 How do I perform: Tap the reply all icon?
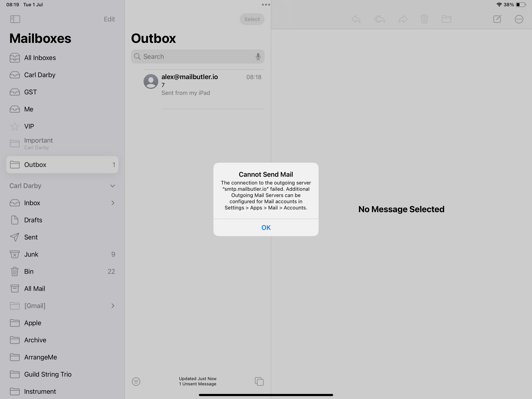click(x=379, y=19)
